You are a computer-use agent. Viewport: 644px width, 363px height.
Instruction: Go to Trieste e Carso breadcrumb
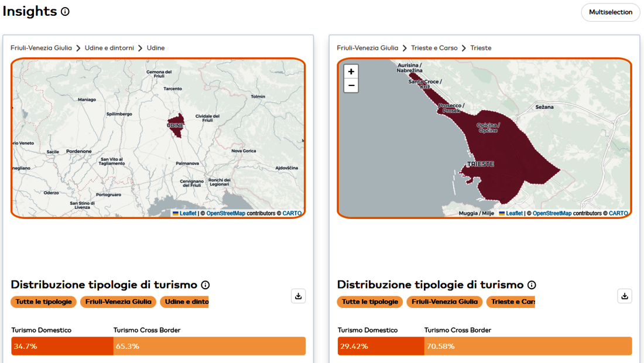pos(435,48)
